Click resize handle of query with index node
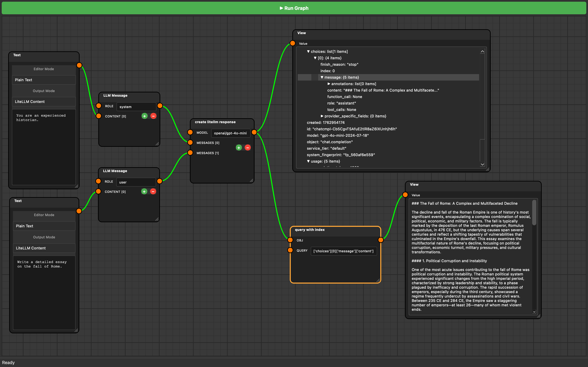The image size is (588, 367). click(378, 281)
